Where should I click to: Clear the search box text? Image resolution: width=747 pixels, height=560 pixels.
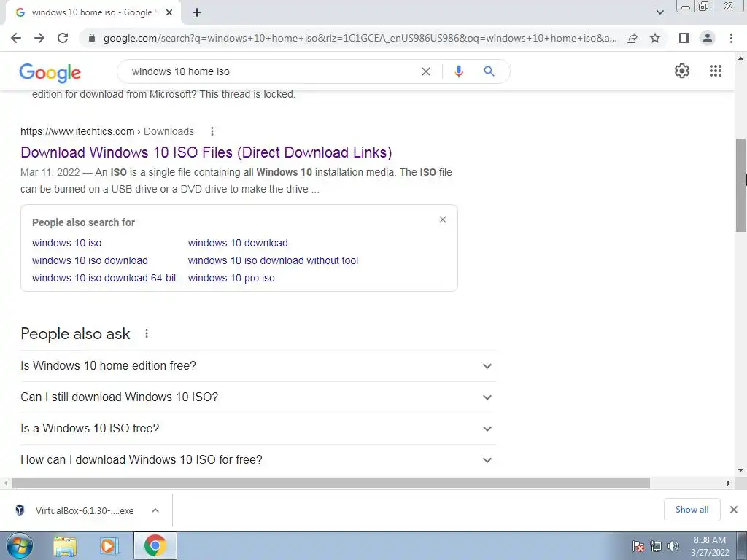[x=426, y=71]
